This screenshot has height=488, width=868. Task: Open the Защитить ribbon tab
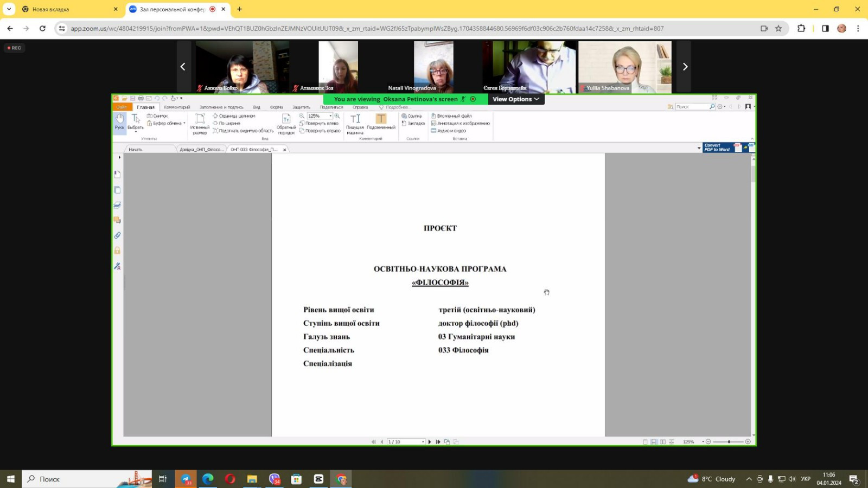(302, 107)
